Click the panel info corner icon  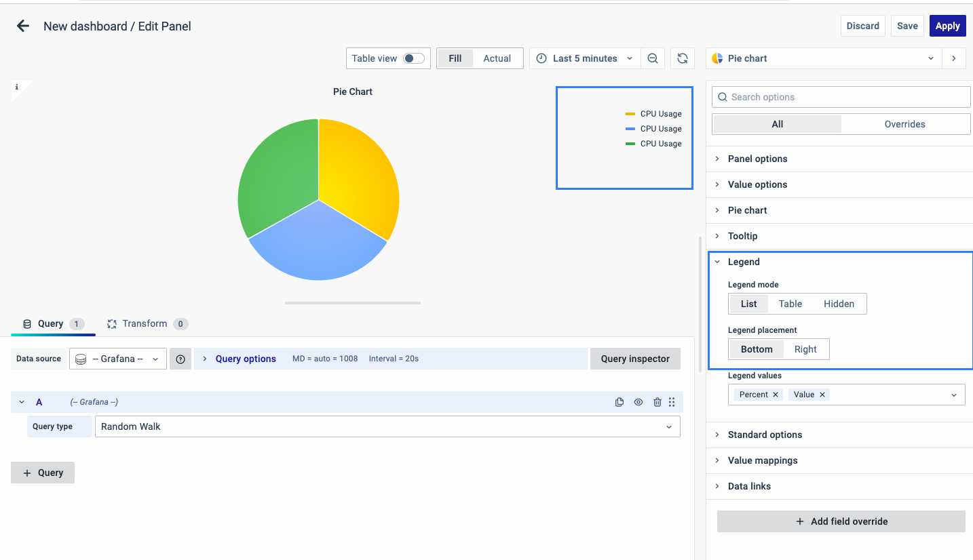17,87
